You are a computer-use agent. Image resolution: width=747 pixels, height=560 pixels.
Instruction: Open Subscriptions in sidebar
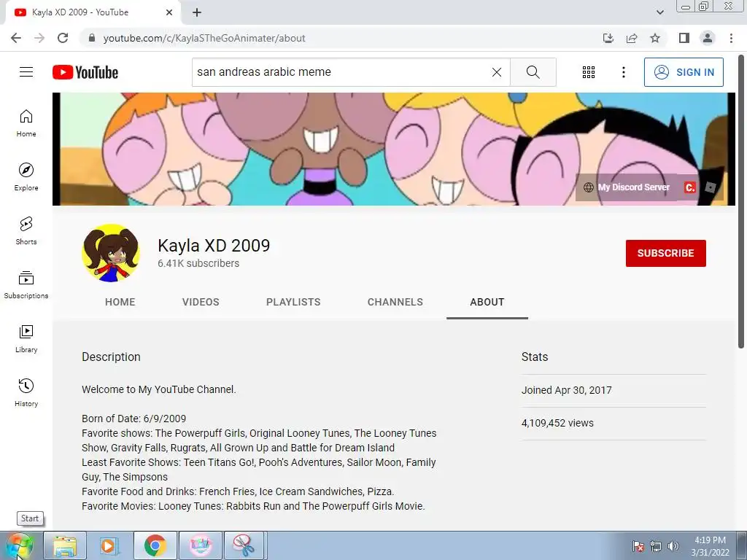(x=26, y=284)
